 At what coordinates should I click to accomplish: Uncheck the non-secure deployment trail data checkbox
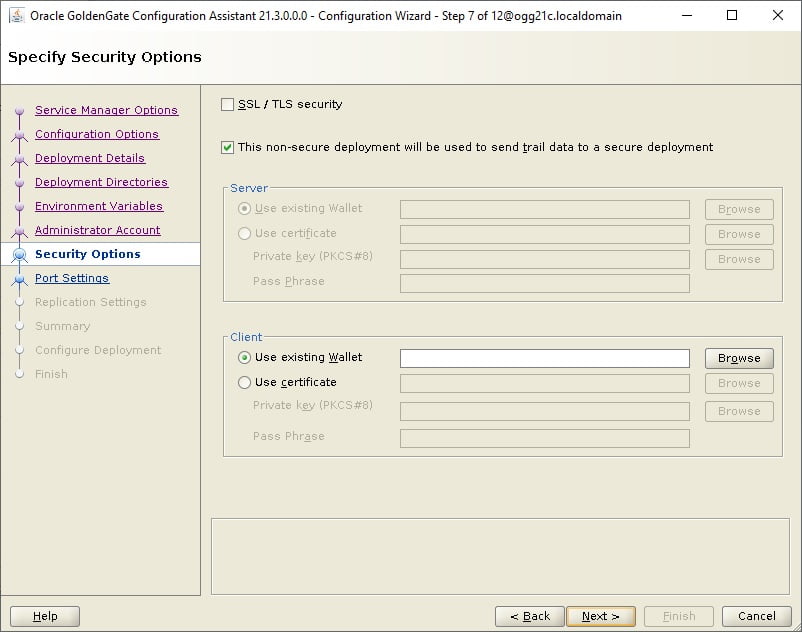click(x=228, y=148)
